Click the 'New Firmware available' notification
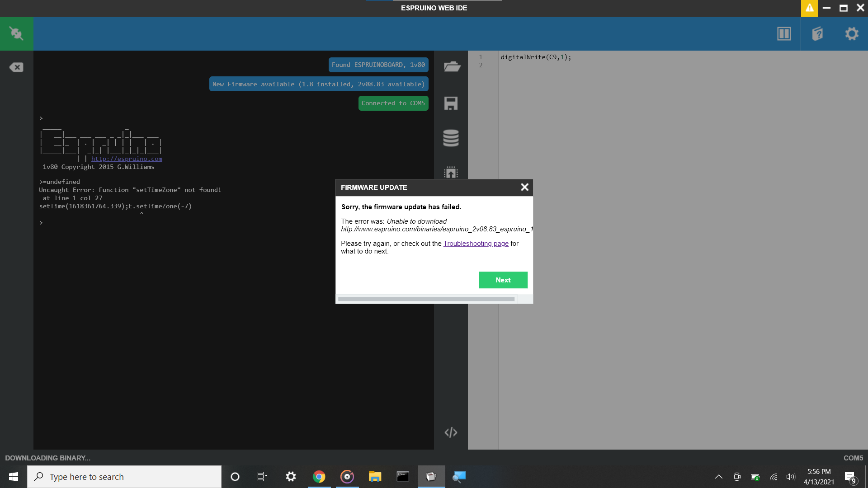The image size is (868, 488). (x=319, y=84)
